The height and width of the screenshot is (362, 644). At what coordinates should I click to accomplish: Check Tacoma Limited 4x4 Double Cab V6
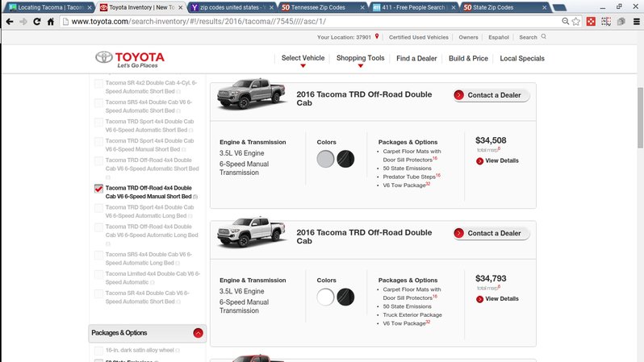click(98, 275)
